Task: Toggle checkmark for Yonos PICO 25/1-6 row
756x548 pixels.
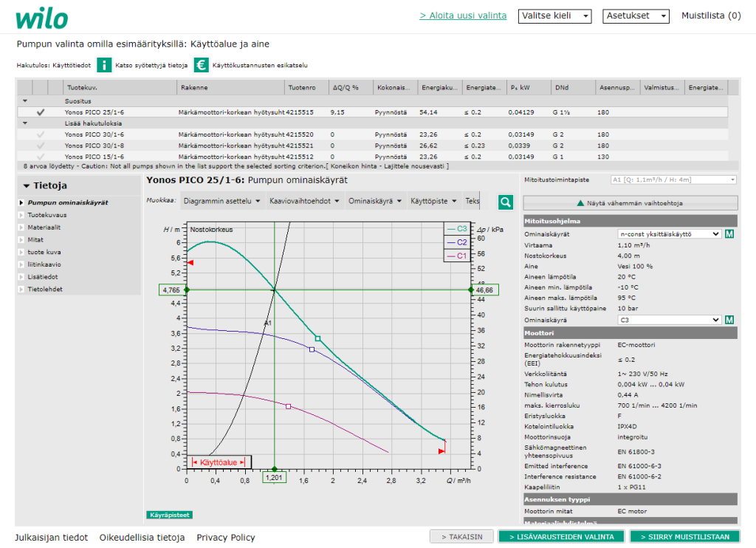Action: pos(41,112)
